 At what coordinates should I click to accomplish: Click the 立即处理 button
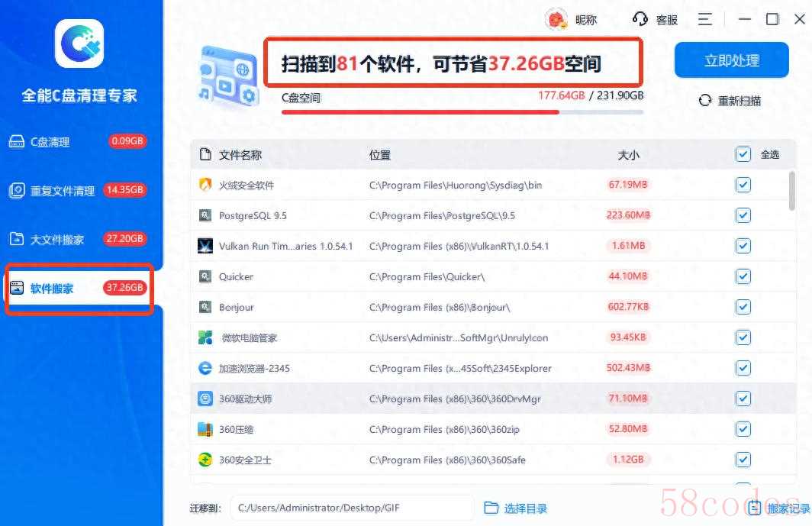coord(731,60)
